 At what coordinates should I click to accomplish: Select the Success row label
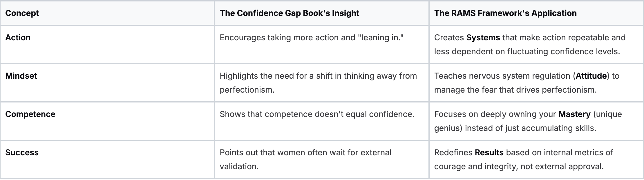pyautogui.click(x=22, y=152)
